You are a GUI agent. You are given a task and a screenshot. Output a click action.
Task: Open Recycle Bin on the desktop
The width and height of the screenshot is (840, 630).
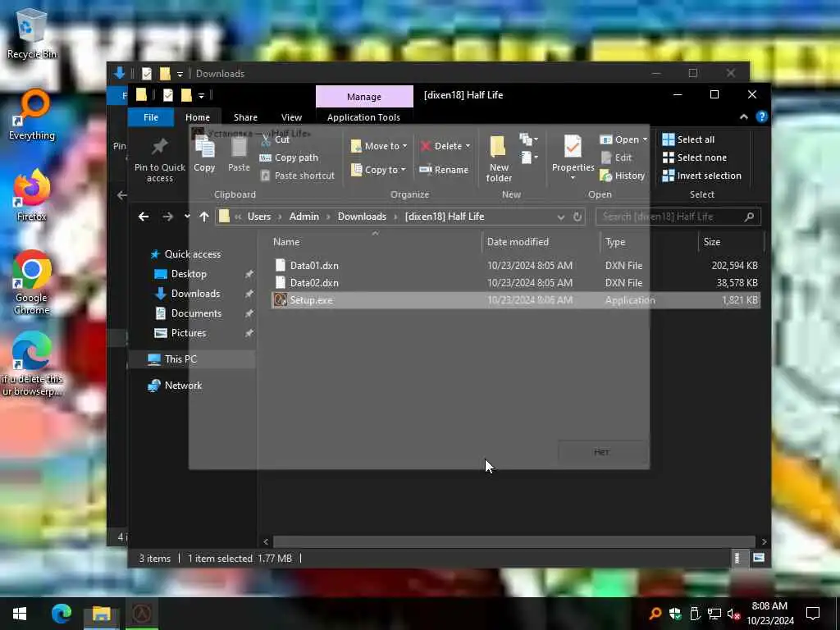31,33
